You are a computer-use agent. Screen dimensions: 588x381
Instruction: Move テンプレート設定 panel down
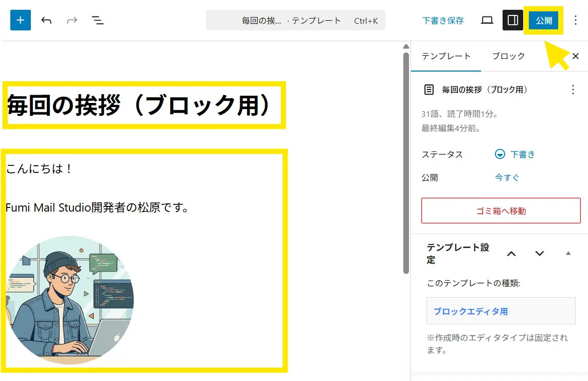point(539,253)
